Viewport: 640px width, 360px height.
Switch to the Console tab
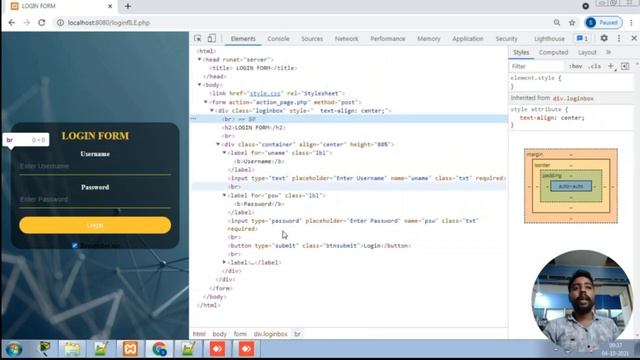pos(278,39)
